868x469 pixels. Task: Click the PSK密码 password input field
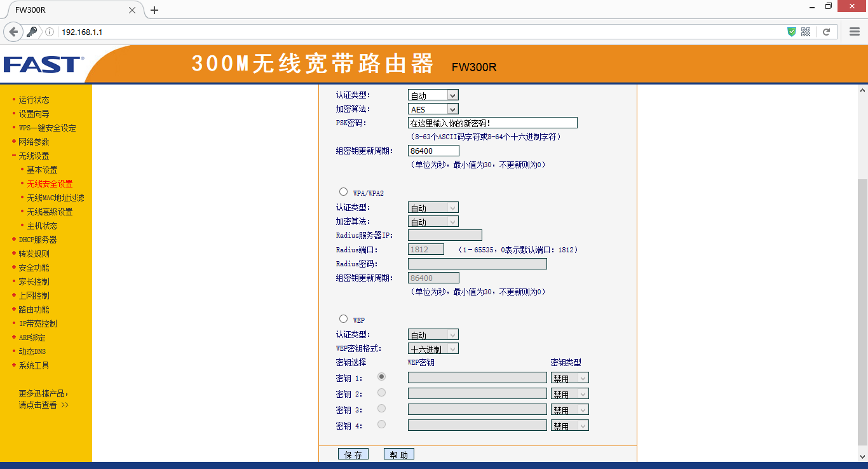click(x=492, y=123)
